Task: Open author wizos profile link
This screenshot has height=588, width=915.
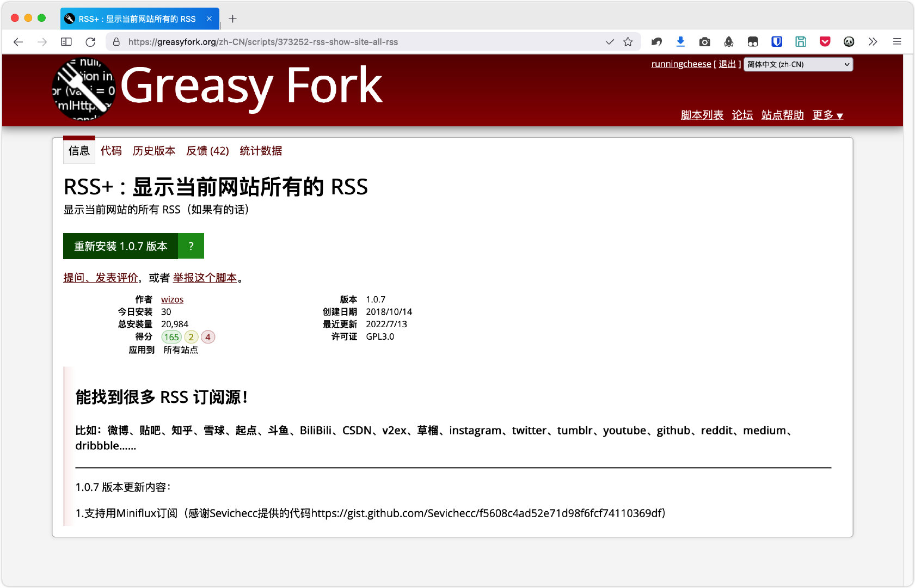Action: 172,299
